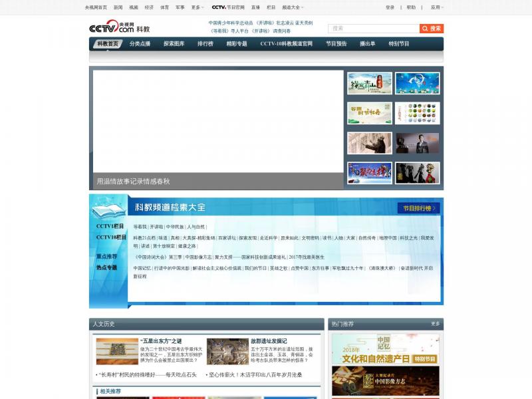Expand the 更多 dropdown in top bar
Image resolution: width=532 pixels, height=399 pixels.
pyautogui.click(x=198, y=7)
